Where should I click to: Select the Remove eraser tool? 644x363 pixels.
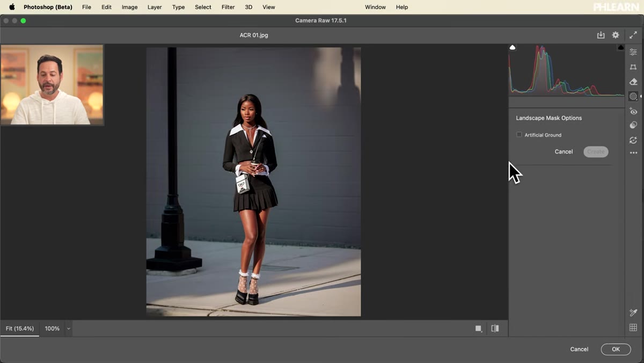pyautogui.click(x=633, y=82)
